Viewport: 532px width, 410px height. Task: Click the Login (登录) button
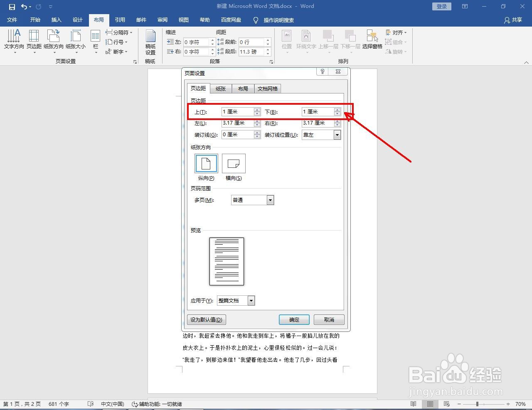[x=442, y=6]
